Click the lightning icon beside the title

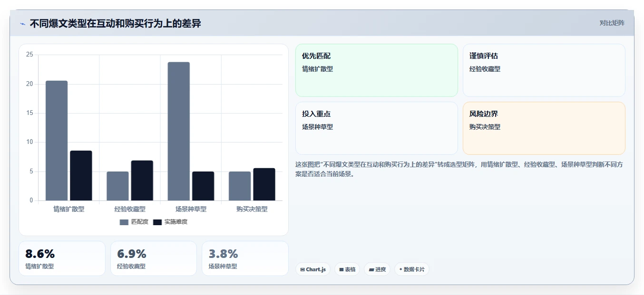click(22, 24)
